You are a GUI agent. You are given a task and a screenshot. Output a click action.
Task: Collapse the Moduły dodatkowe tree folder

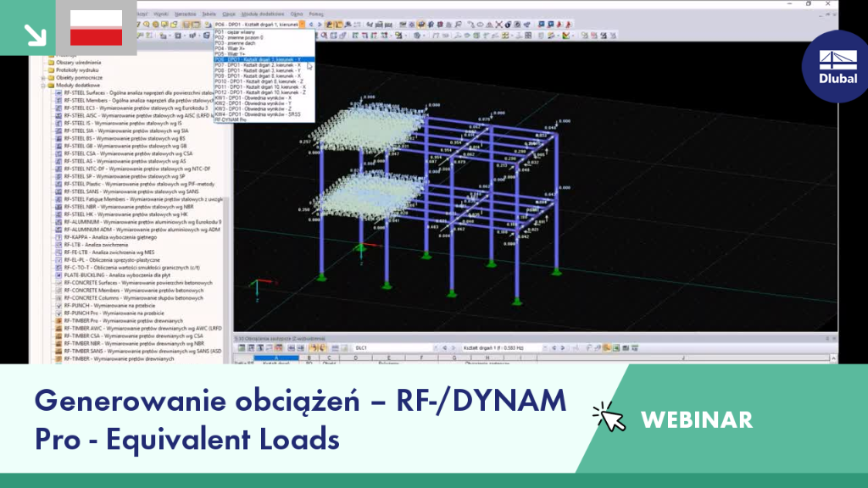click(43, 86)
